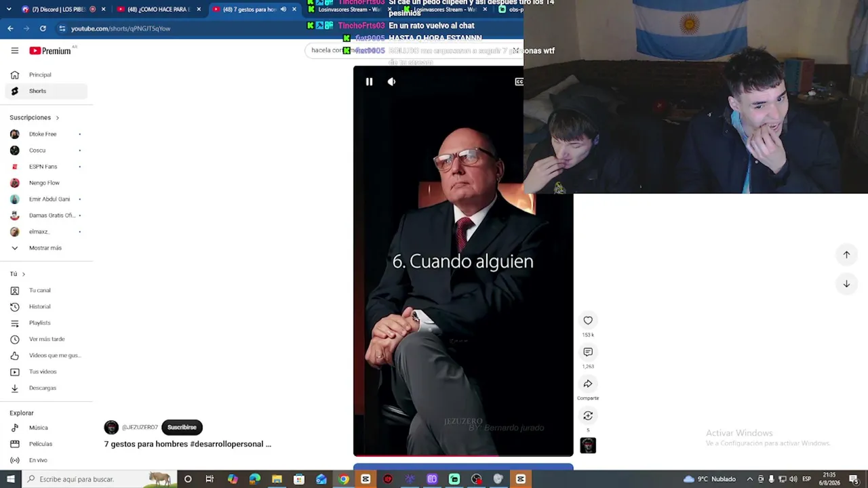Viewport: 868px width, 488px height.
Task: Switch to the Discord LOS PIBES browser tab
Action: (62, 9)
